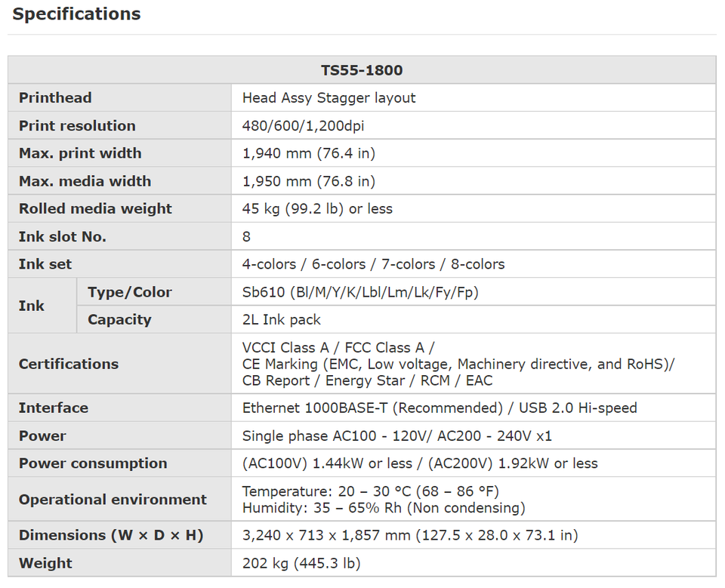Click the TS55-1800 table header
The image size is (725, 588).
point(362,70)
